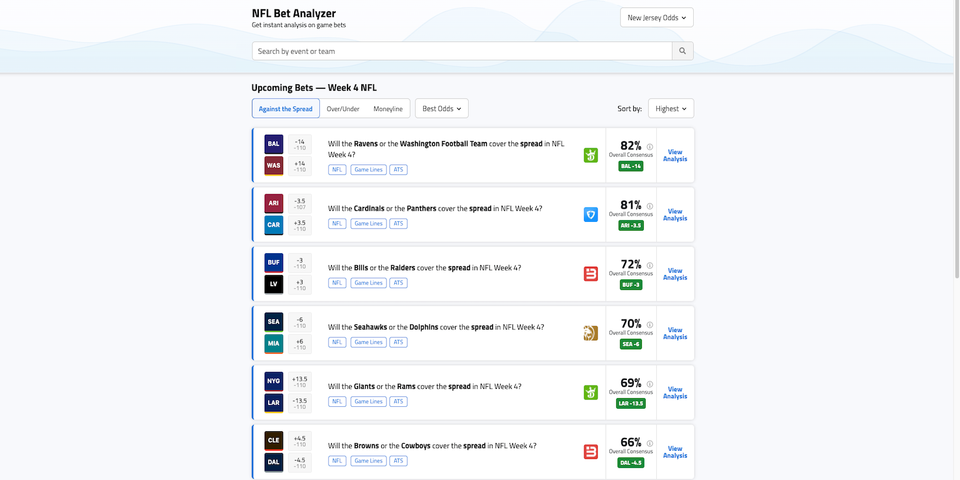Screen dimensions: 960x480
Task: Open View Analysis for Browns vs Cowboys
Action: [x=675, y=452]
